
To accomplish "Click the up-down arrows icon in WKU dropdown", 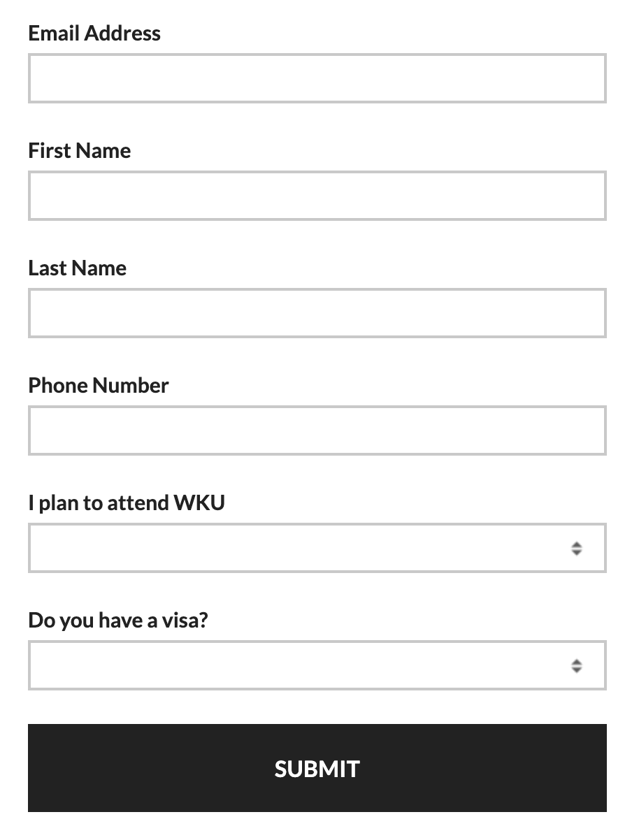I will click(576, 548).
